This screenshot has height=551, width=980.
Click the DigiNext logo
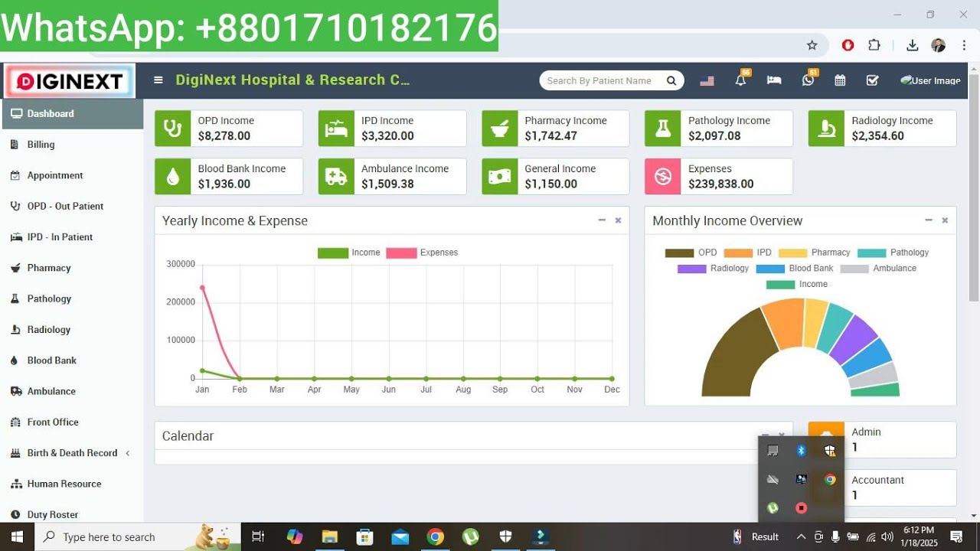(x=70, y=81)
